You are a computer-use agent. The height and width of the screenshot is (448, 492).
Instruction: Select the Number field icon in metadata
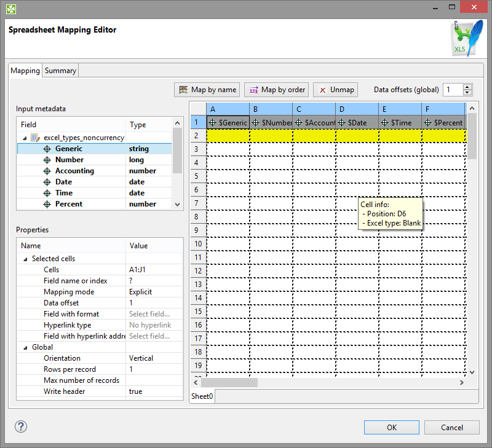click(47, 160)
